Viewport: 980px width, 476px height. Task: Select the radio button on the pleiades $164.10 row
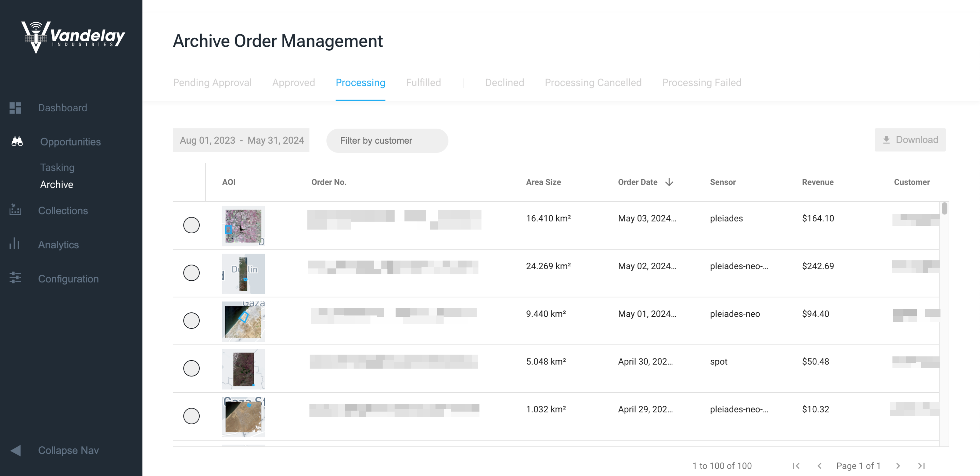(x=192, y=225)
